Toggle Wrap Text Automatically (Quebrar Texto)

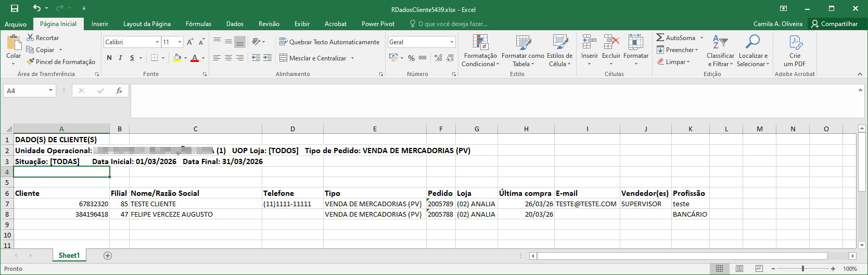pos(329,42)
